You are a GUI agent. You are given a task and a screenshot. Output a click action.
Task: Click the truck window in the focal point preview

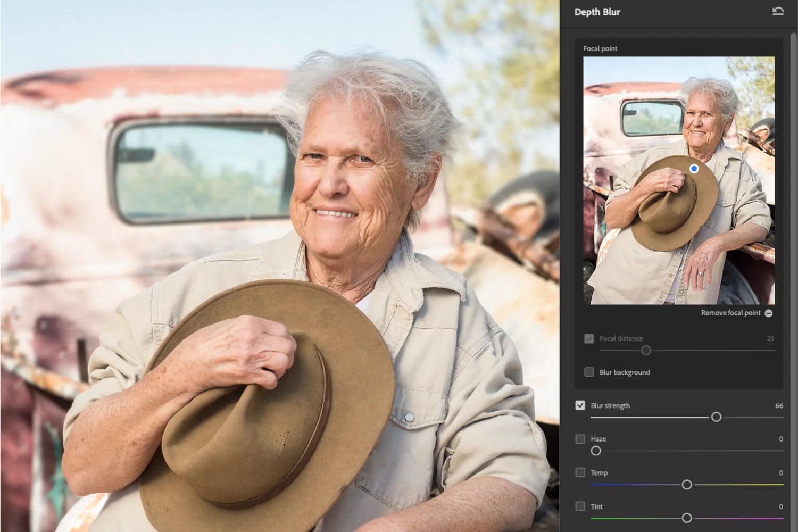(653, 118)
